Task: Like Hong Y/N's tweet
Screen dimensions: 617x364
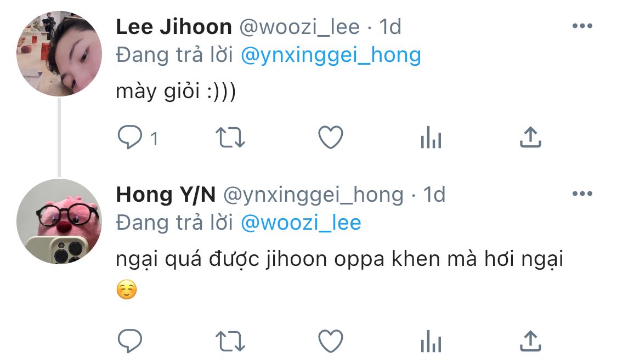Action: coord(331,341)
